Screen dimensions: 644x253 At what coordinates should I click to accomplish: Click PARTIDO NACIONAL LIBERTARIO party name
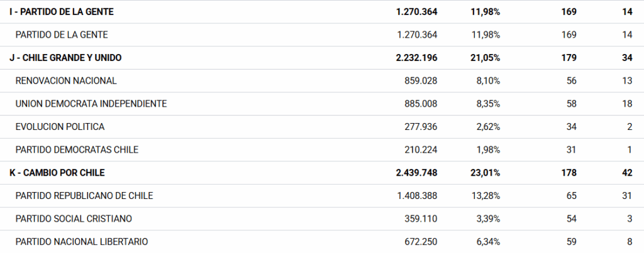pos(82,242)
